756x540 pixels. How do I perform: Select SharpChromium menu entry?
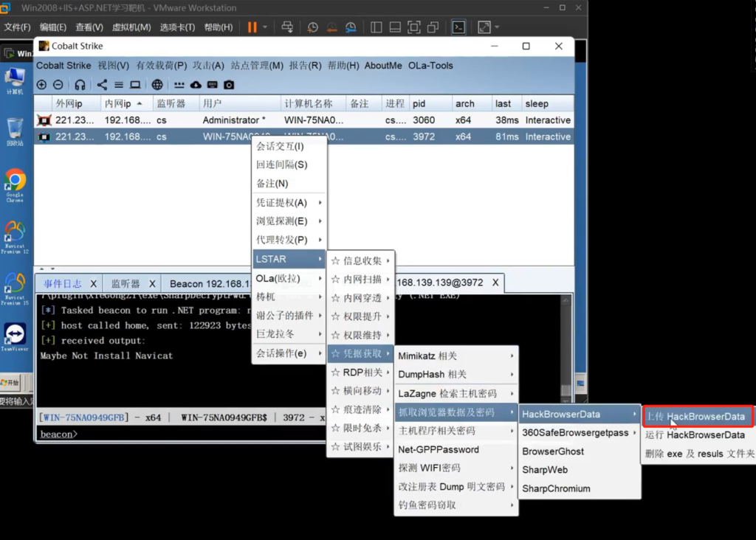(x=580, y=488)
